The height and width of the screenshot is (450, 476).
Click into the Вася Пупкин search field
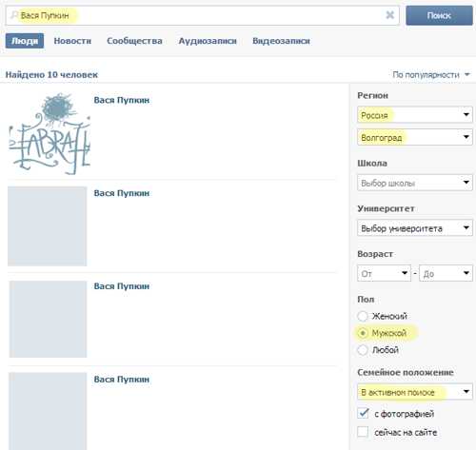[x=202, y=15]
